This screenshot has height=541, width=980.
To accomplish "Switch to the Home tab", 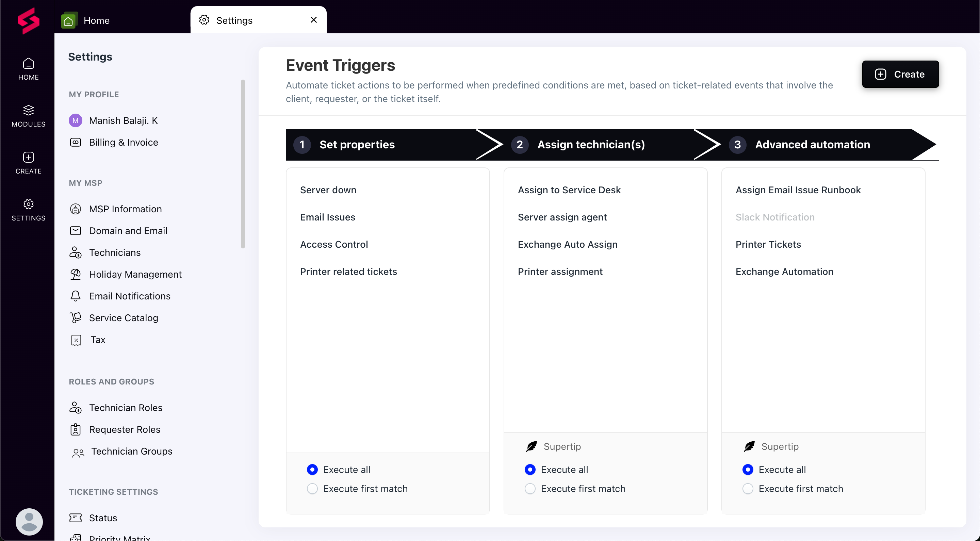I will (96, 20).
